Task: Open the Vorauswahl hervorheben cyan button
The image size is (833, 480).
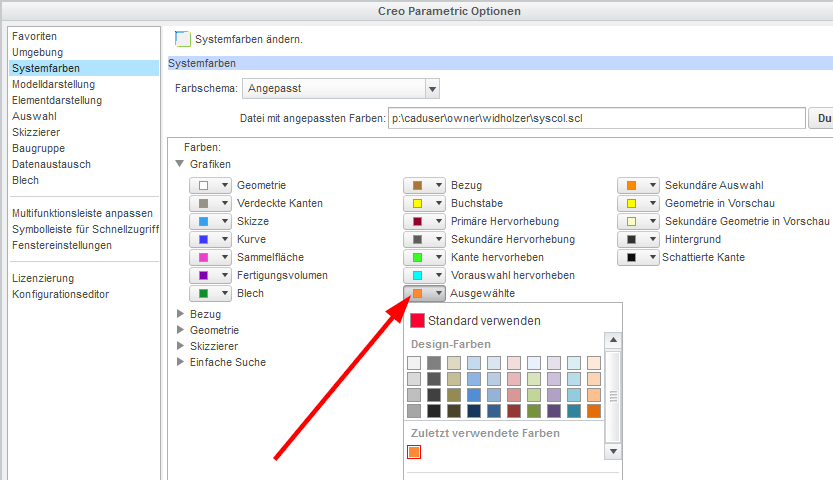Action: pyautogui.click(x=424, y=275)
